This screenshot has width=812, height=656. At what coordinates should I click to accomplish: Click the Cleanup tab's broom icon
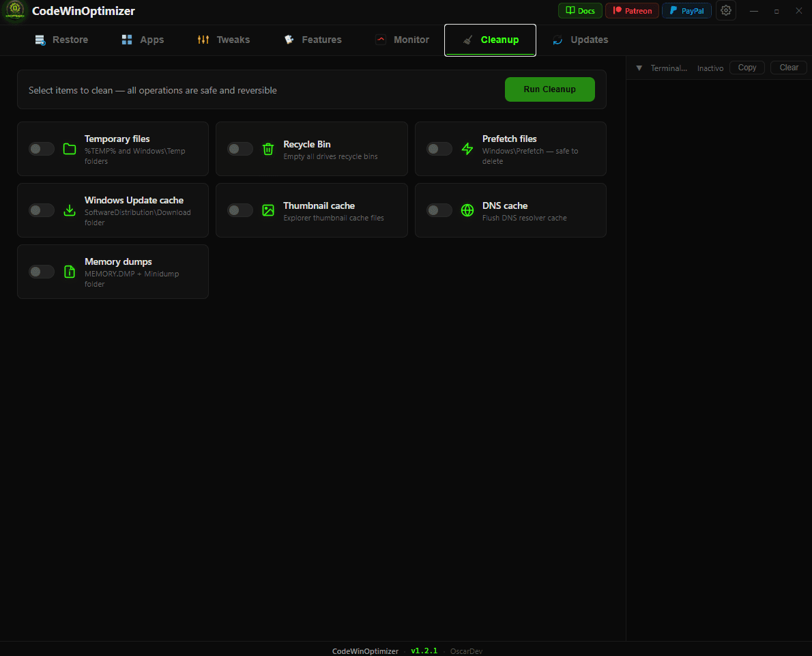point(467,40)
